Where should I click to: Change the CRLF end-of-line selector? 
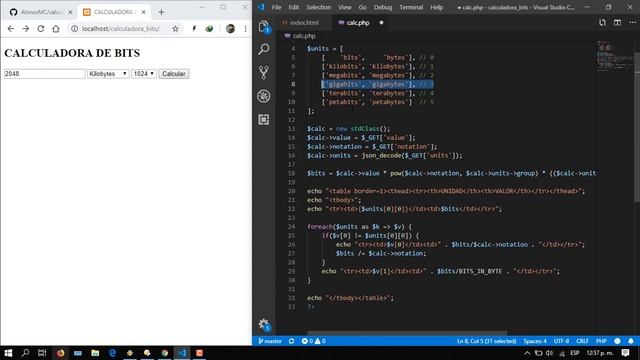coord(582,341)
